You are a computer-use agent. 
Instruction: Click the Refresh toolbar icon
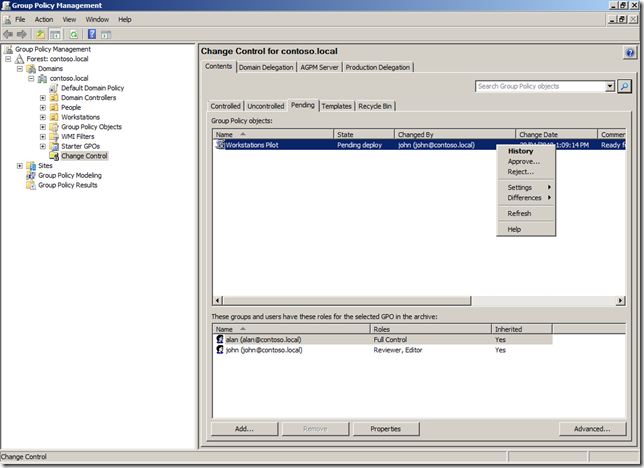(73, 34)
